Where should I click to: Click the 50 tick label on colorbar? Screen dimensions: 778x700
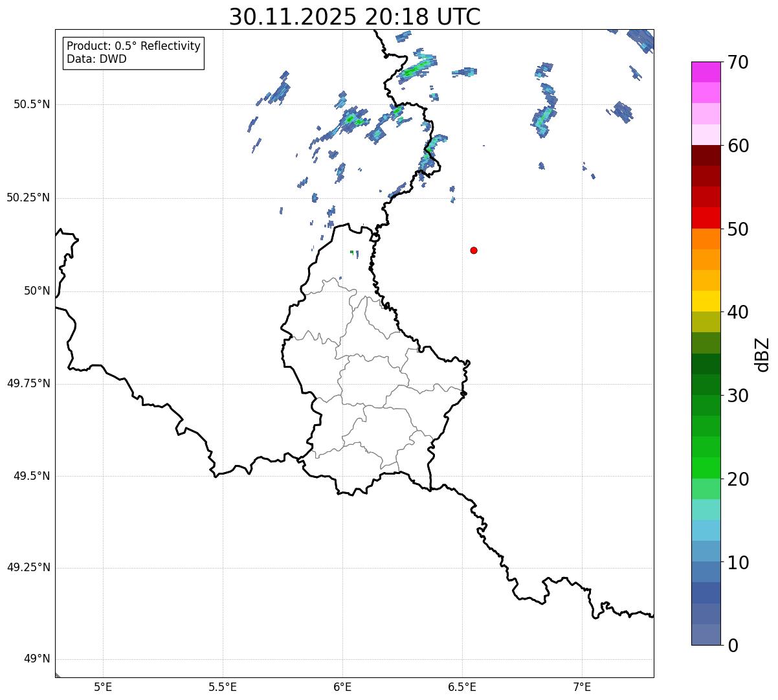coord(738,230)
